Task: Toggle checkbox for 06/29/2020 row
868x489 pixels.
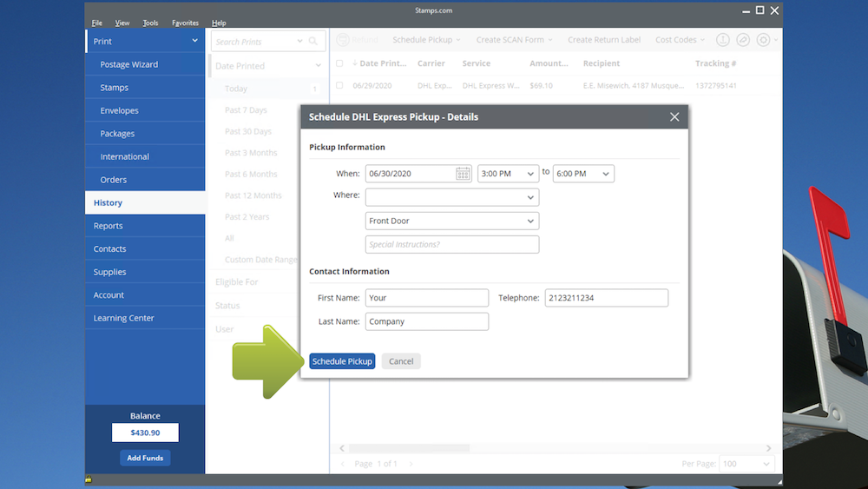Action: click(339, 85)
